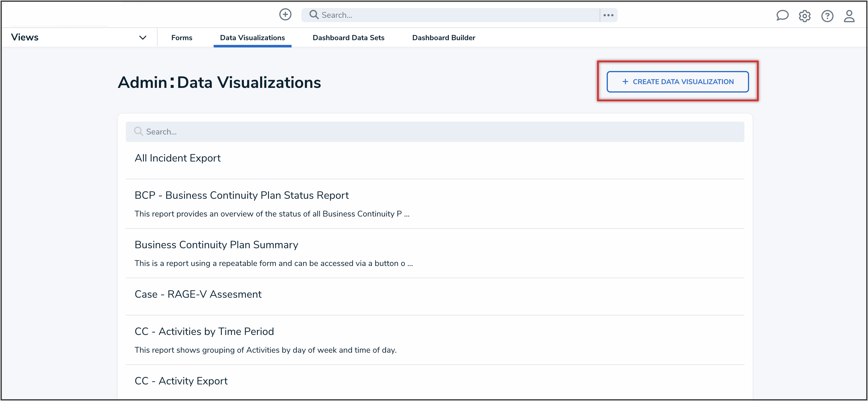Open the BCP Status Report
868x401 pixels.
click(x=241, y=195)
